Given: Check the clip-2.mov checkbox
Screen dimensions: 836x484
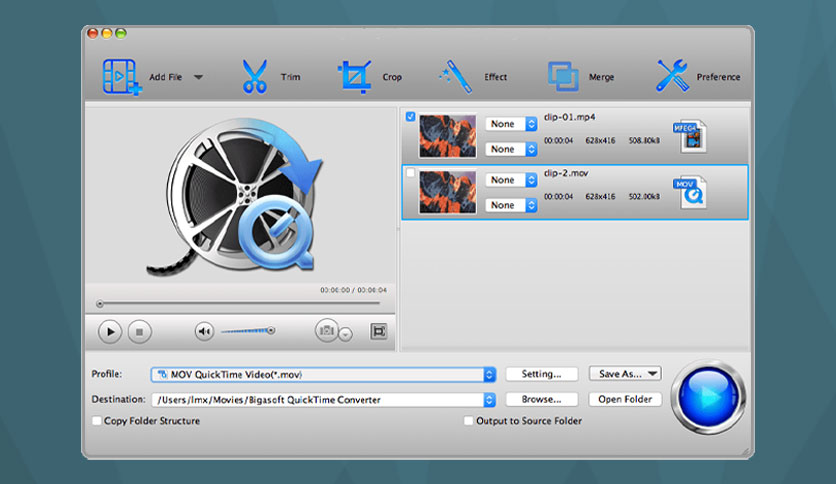Looking at the screenshot, I should (410, 173).
